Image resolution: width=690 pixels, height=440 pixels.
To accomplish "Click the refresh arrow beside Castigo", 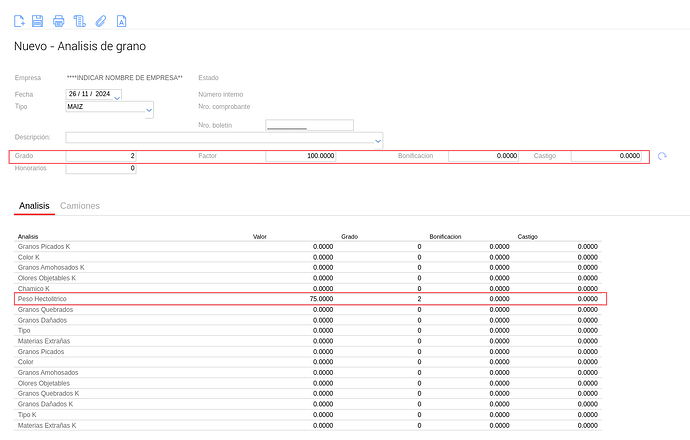I will [x=662, y=156].
